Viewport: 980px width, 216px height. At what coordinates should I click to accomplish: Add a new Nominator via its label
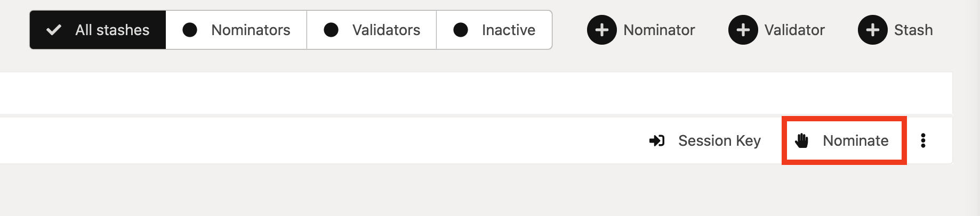(659, 30)
